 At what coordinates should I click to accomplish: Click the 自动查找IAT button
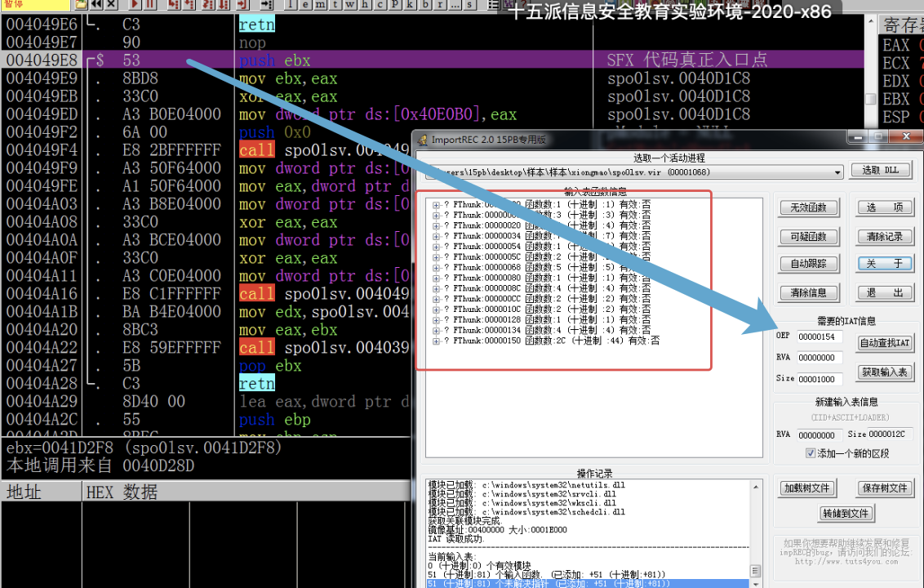[885, 343]
